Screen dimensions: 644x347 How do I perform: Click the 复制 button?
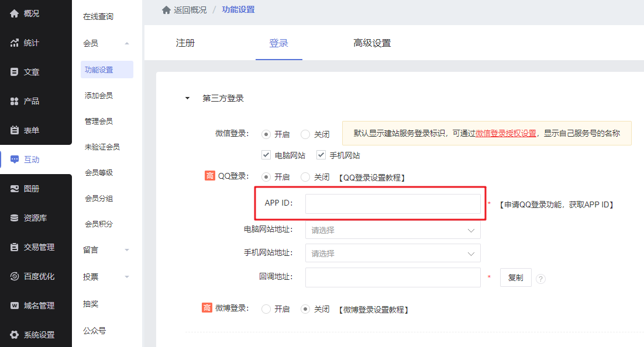point(516,277)
